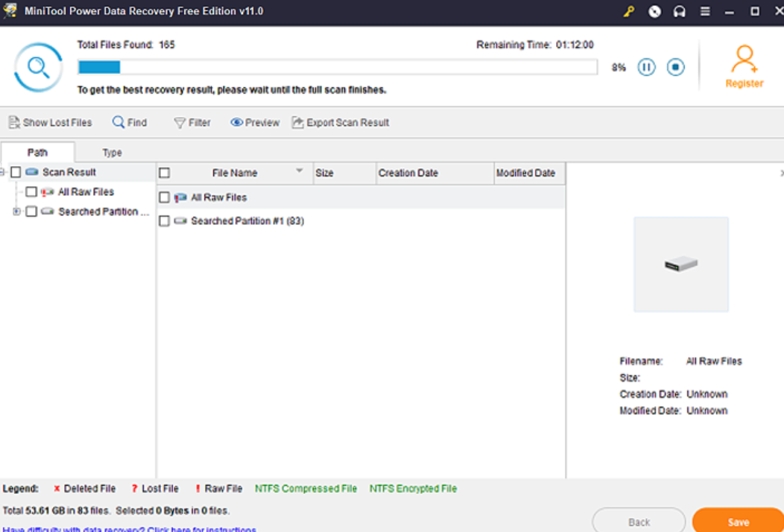Click the Save button
784x532 pixels.
click(738, 522)
